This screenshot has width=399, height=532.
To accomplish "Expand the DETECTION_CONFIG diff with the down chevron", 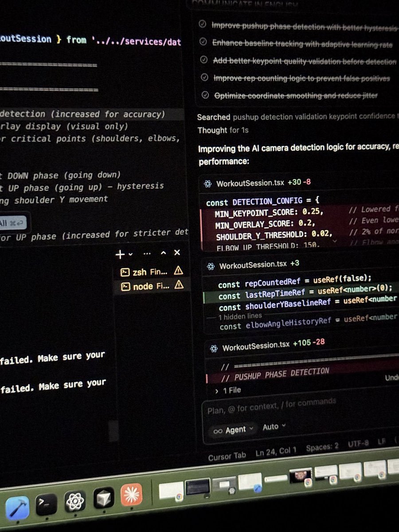I will tap(335, 242).
